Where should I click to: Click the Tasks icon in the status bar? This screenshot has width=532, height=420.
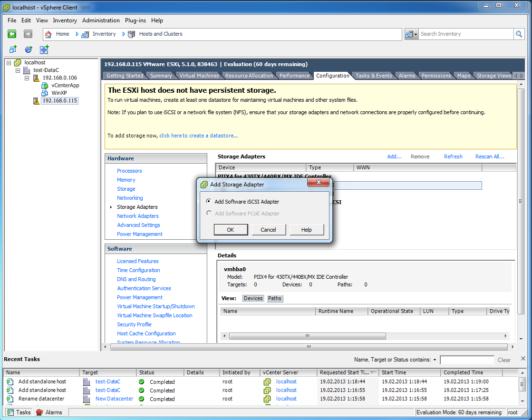[x=10, y=412]
